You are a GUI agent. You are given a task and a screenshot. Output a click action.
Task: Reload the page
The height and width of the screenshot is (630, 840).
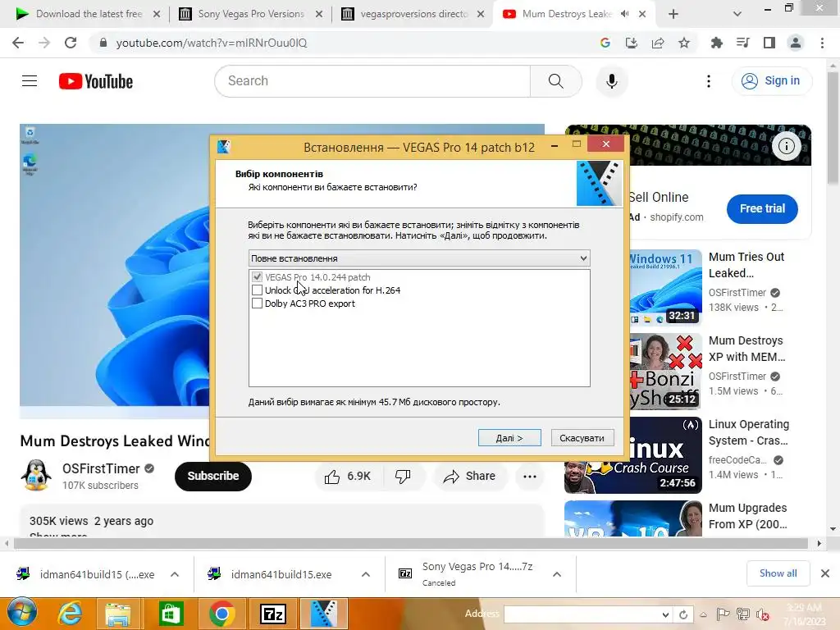coord(71,43)
